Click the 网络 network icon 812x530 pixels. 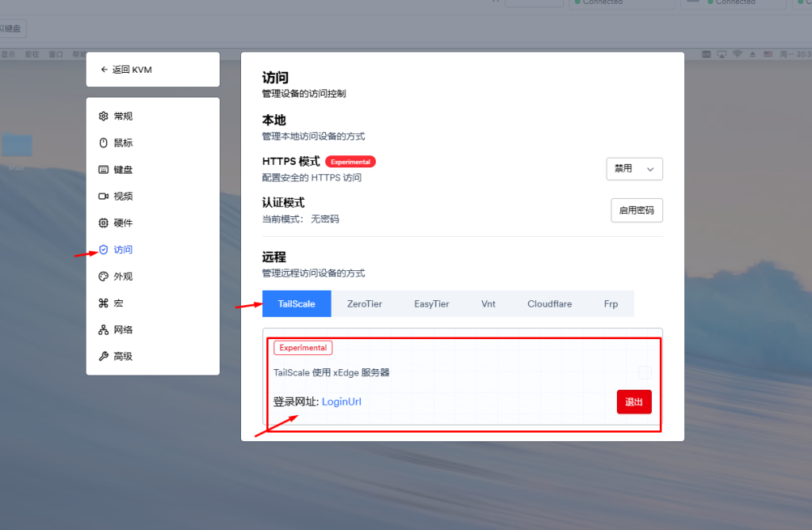point(103,330)
